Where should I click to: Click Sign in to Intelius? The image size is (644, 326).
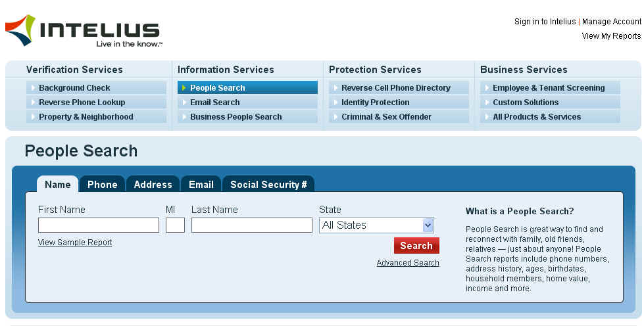[545, 21]
